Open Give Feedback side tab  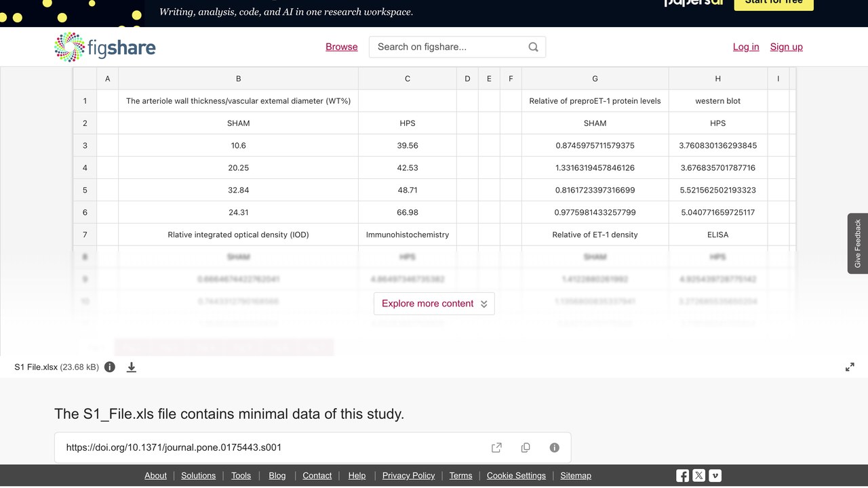tap(858, 243)
